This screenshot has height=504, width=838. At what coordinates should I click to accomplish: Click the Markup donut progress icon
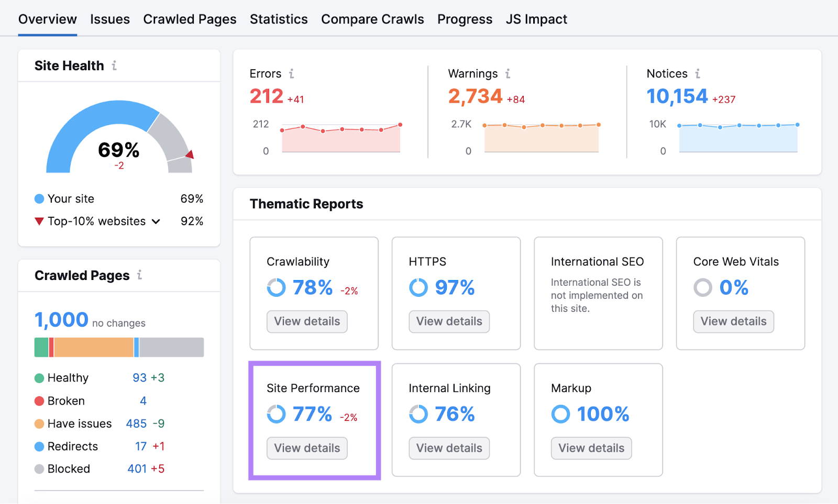click(x=560, y=414)
